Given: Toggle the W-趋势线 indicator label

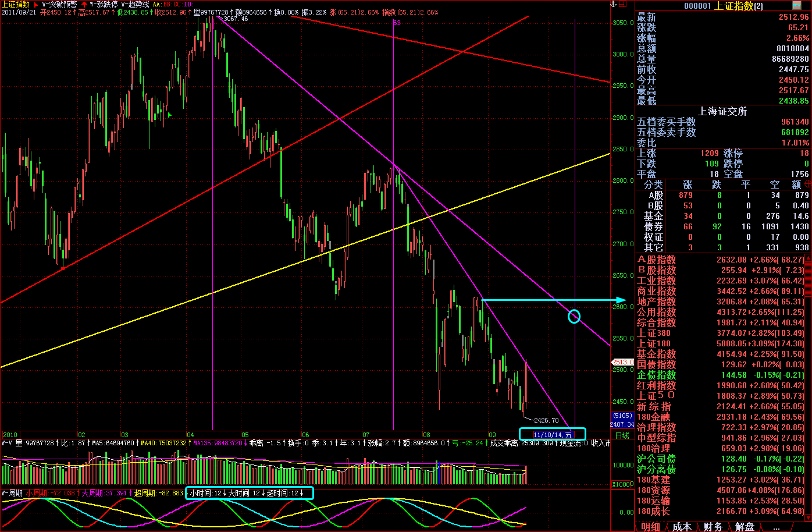Looking at the screenshot, I should (x=135, y=4).
